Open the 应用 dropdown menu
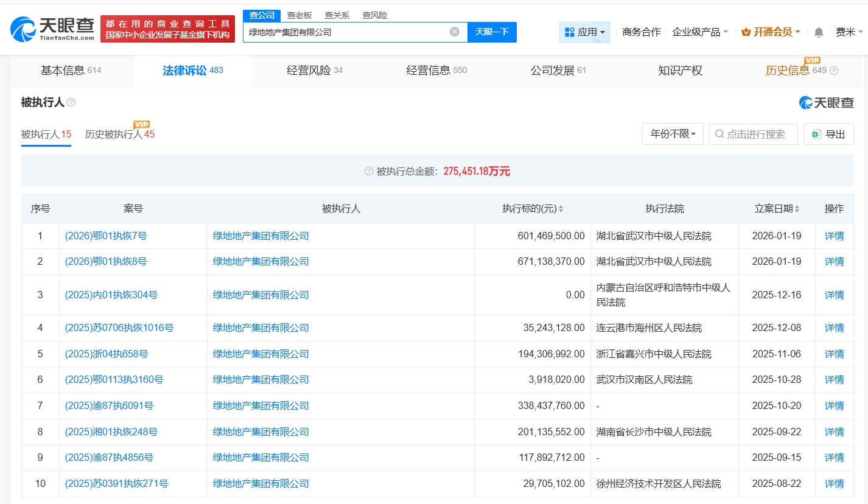 coord(584,32)
